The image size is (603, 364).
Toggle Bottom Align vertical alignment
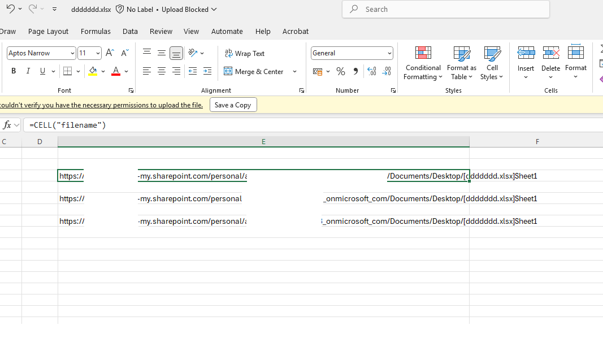click(176, 53)
